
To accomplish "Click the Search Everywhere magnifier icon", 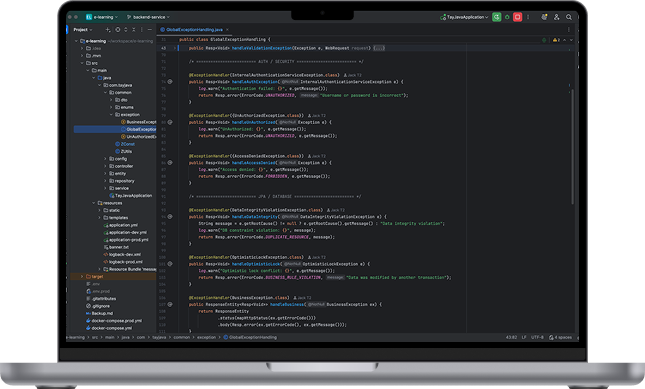I will pyautogui.click(x=569, y=17).
